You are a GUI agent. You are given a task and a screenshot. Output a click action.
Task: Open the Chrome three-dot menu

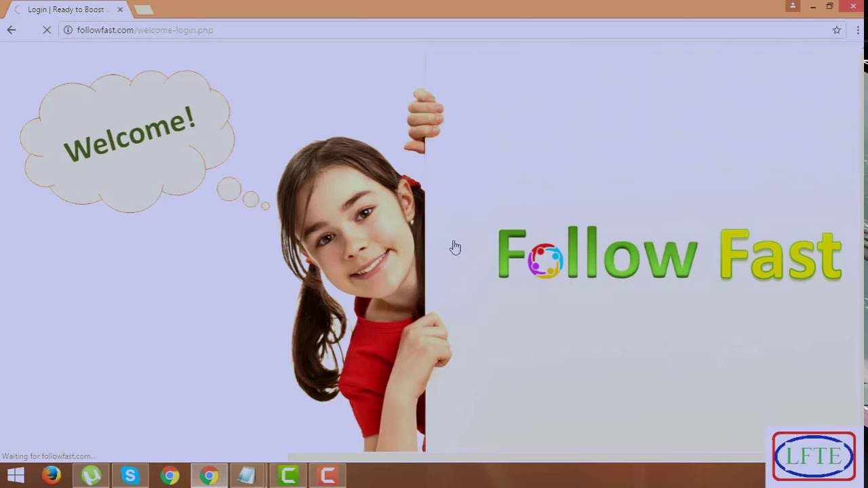click(858, 30)
